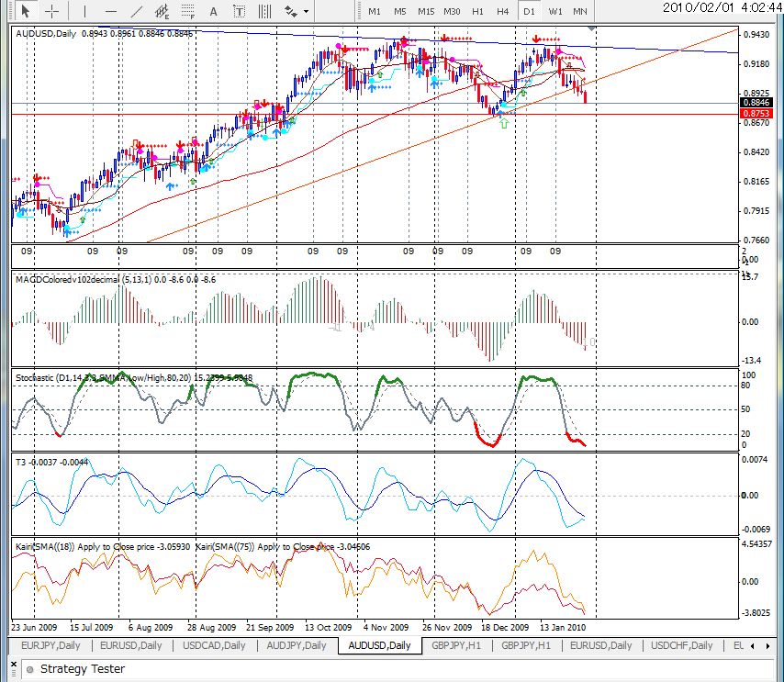Select the D1 daily timeframe

coord(529,11)
